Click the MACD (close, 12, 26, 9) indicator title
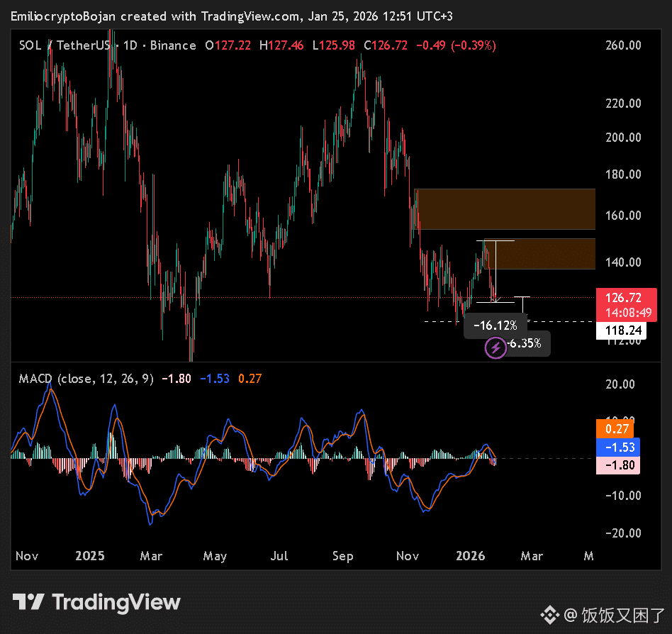Image resolution: width=672 pixels, height=634 pixels. [x=86, y=379]
